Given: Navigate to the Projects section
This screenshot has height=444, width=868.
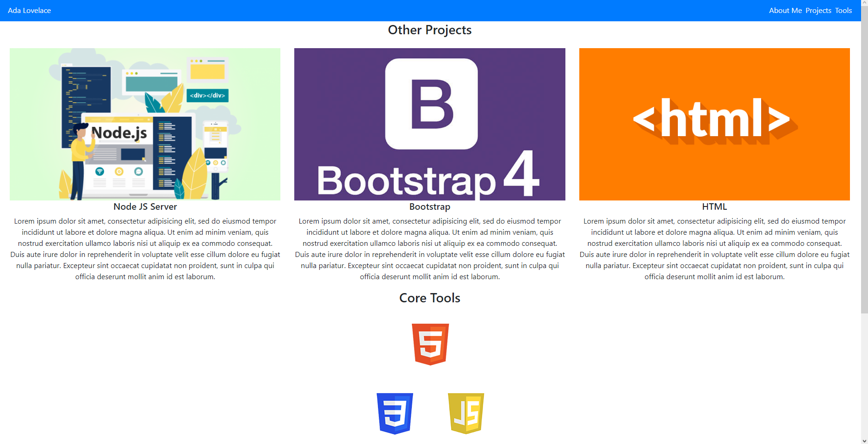Looking at the screenshot, I should [818, 10].
